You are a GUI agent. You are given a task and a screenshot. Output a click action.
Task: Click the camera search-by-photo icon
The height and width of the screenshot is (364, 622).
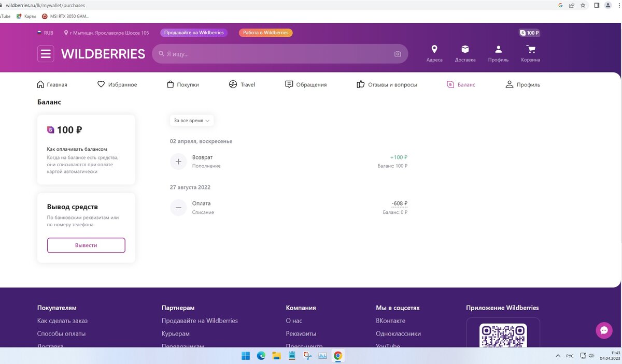tap(398, 54)
